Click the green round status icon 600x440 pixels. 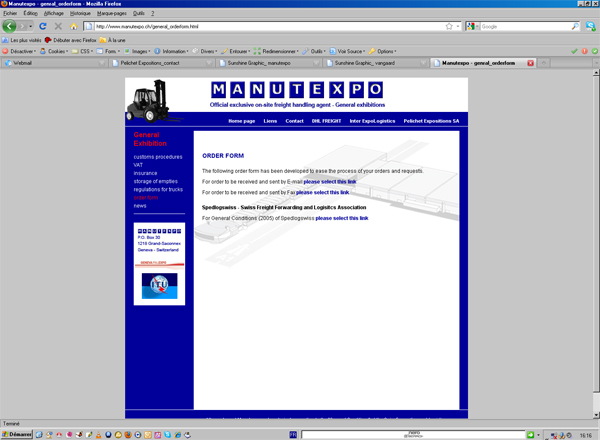(x=595, y=51)
